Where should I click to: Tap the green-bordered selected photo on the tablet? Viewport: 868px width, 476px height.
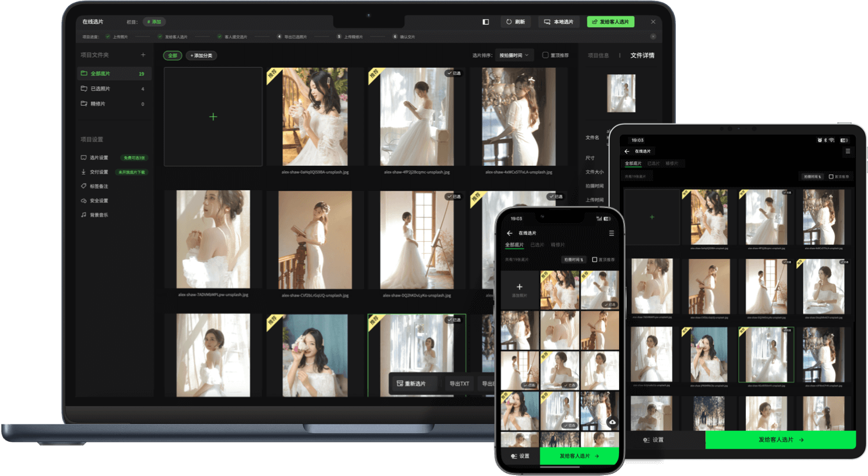tap(766, 355)
